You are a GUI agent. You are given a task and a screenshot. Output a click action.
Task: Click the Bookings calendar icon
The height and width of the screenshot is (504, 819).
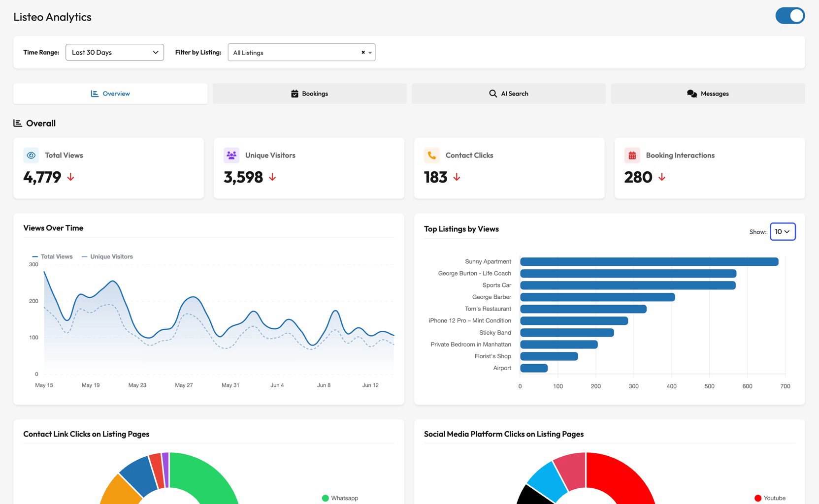pyautogui.click(x=295, y=94)
